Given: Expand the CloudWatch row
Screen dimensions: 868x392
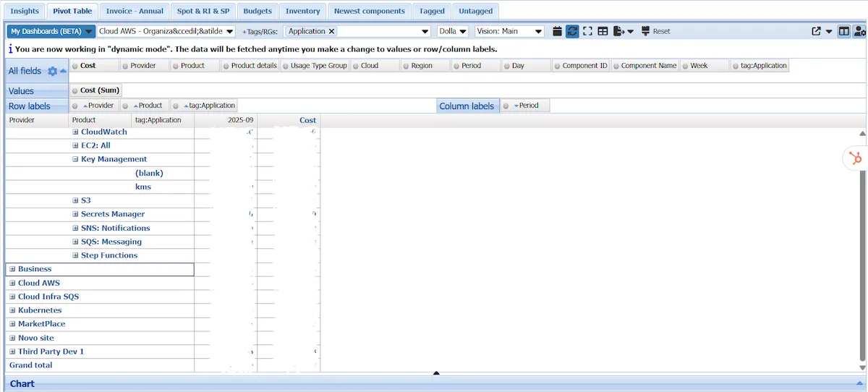Looking at the screenshot, I should (x=75, y=132).
